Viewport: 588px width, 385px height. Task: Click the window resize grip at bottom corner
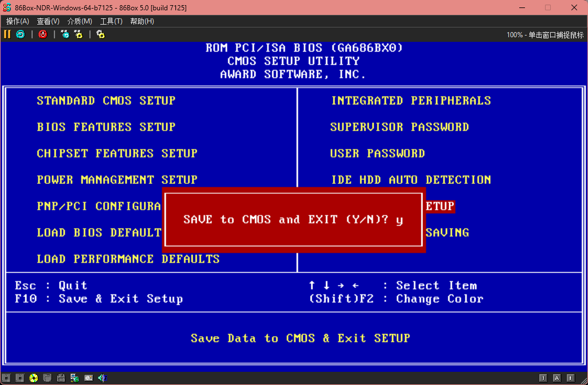[x=584, y=381]
